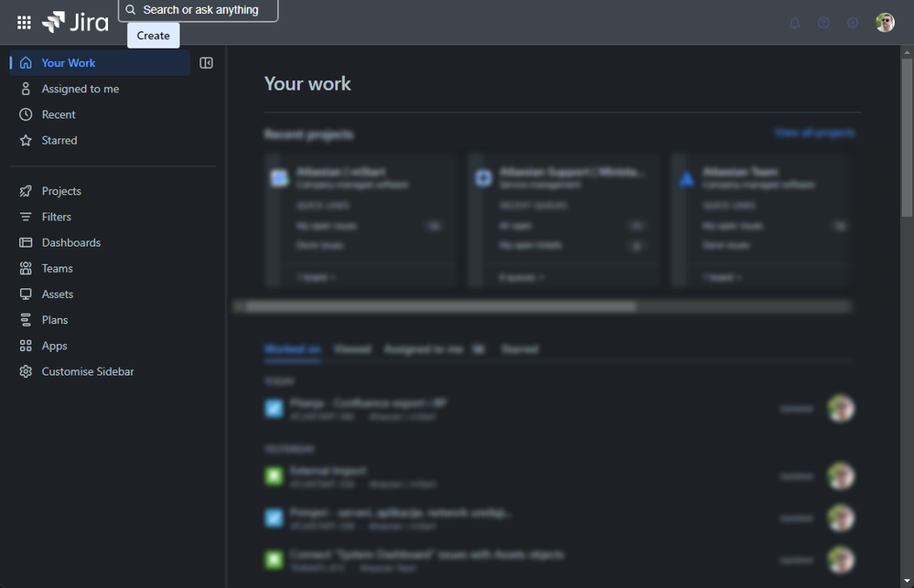
Task: Click the Jira logo
Action: [x=75, y=22]
